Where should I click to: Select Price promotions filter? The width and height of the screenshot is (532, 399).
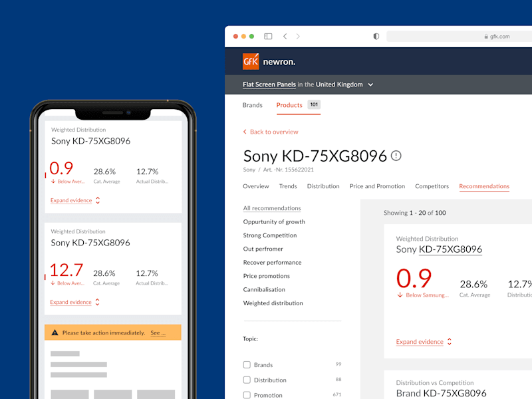coord(267,276)
